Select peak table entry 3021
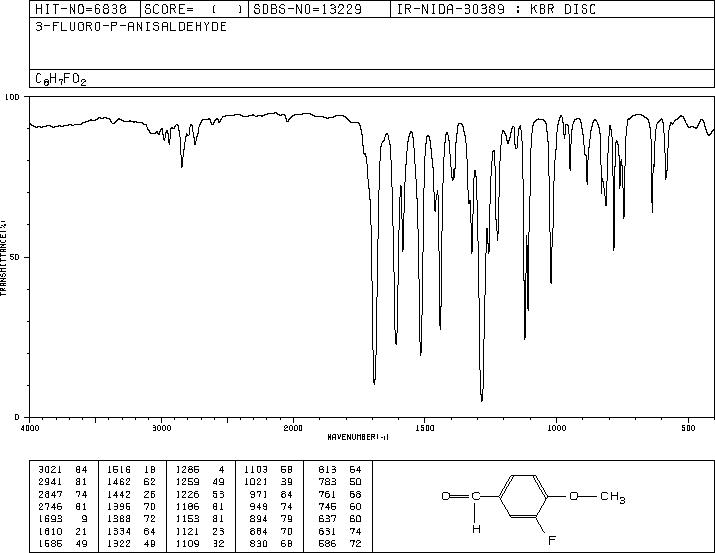 (x=50, y=470)
